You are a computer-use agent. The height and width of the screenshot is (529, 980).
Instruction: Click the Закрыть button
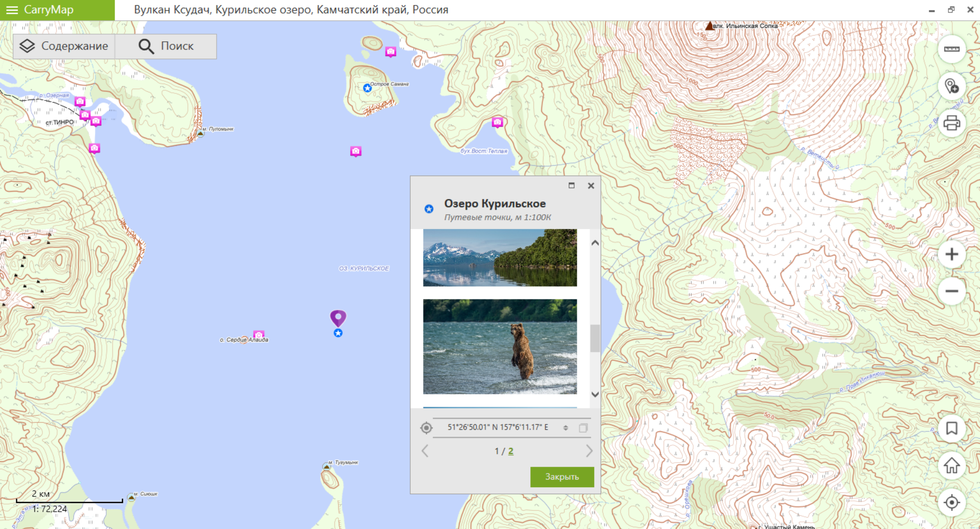(x=562, y=477)
